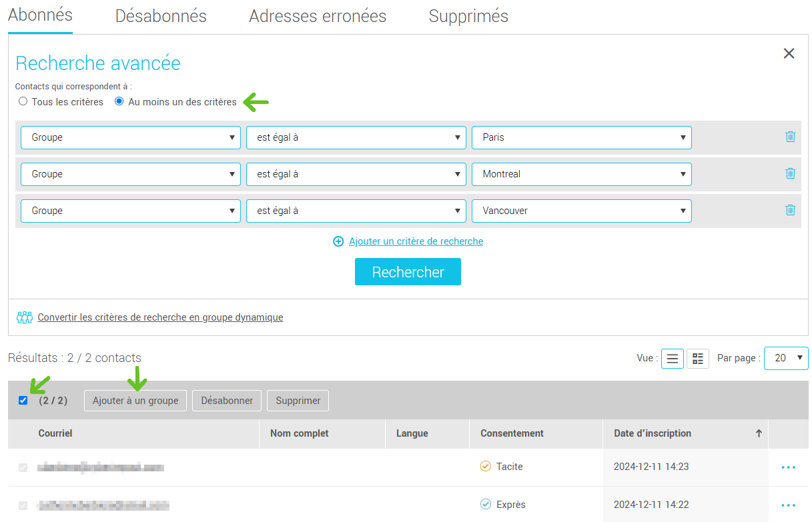Click the plus icon to add search criterion
Screen dimensions: 812x522
point(338,241)
